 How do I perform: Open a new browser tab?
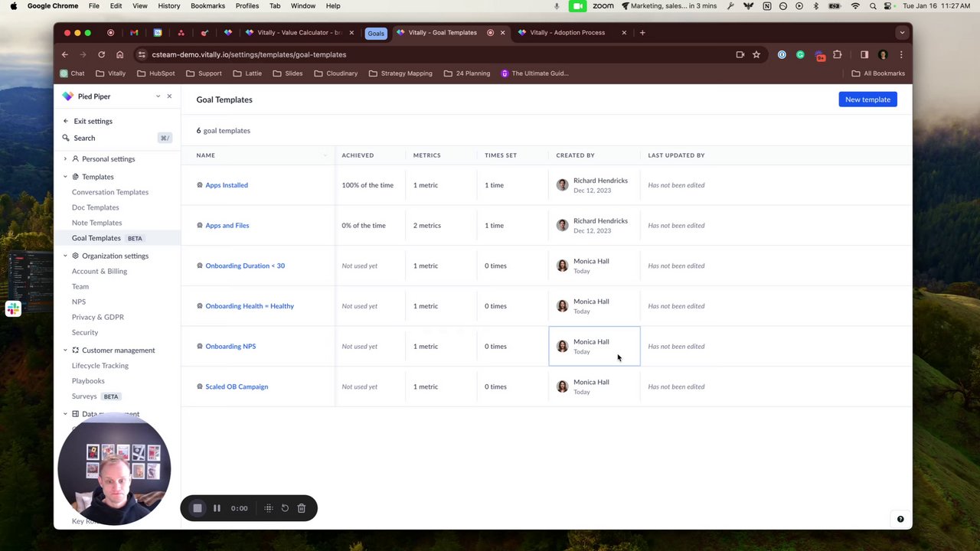point(642,33)
